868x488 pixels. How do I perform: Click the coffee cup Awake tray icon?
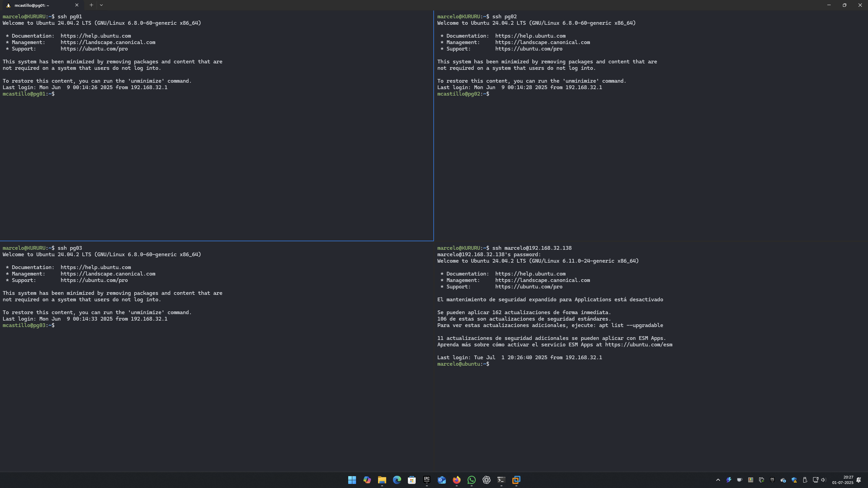click(739, 480)
